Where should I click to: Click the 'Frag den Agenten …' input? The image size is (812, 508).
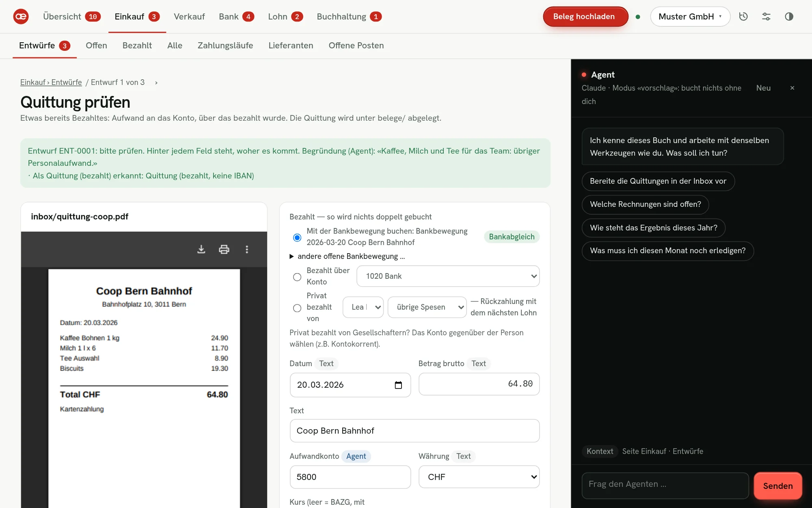(665, 485)
